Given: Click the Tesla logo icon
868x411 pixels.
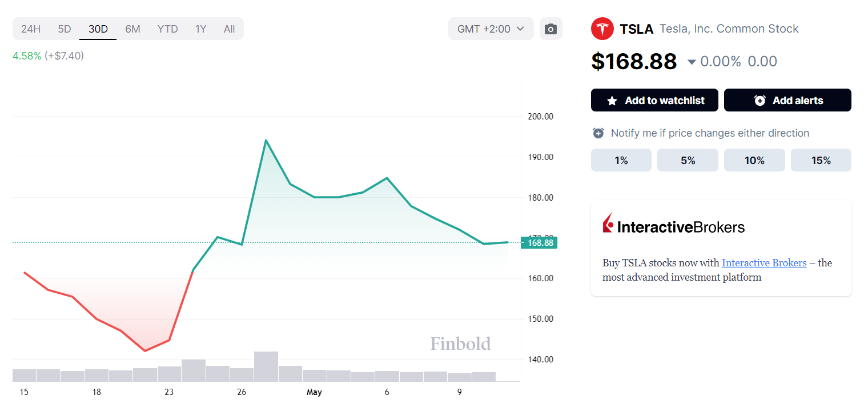Looking at the screenshot, I should pos(602,29).
